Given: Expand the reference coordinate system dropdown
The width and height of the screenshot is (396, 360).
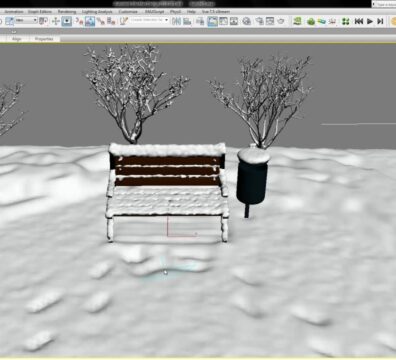Looking at the screenshot, I should tap(26, 21).
